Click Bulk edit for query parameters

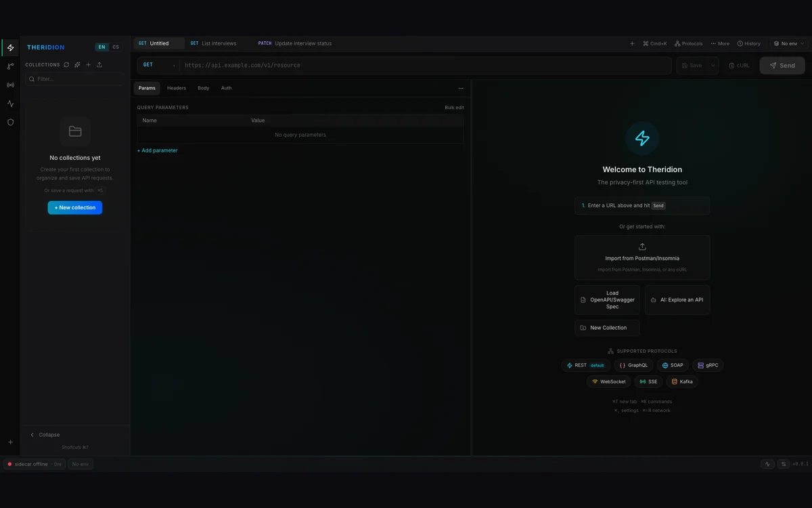tap(454, 108)
